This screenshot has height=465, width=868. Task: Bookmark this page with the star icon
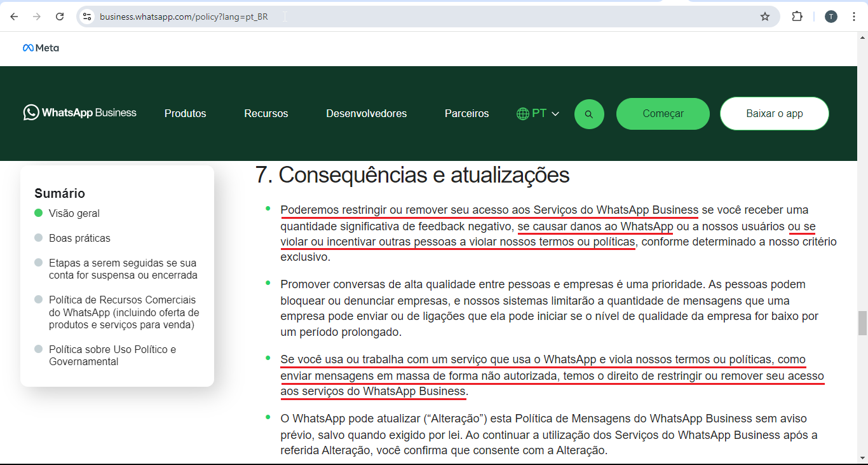(765, 17)
